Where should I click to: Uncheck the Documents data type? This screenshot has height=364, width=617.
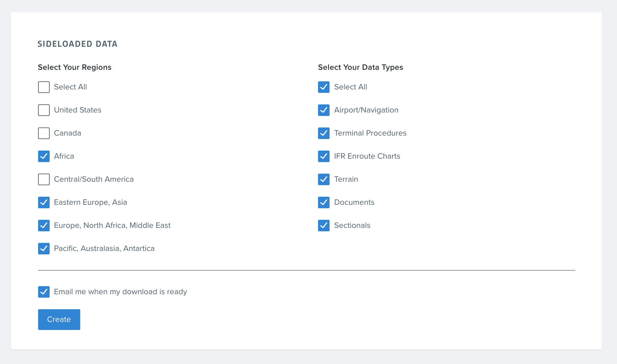[324, 202]
